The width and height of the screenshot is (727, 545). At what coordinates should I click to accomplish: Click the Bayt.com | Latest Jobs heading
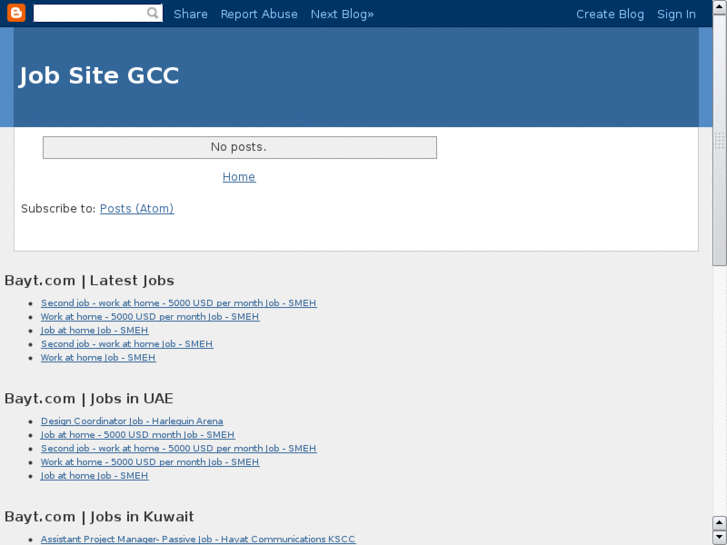pos(89,281)
